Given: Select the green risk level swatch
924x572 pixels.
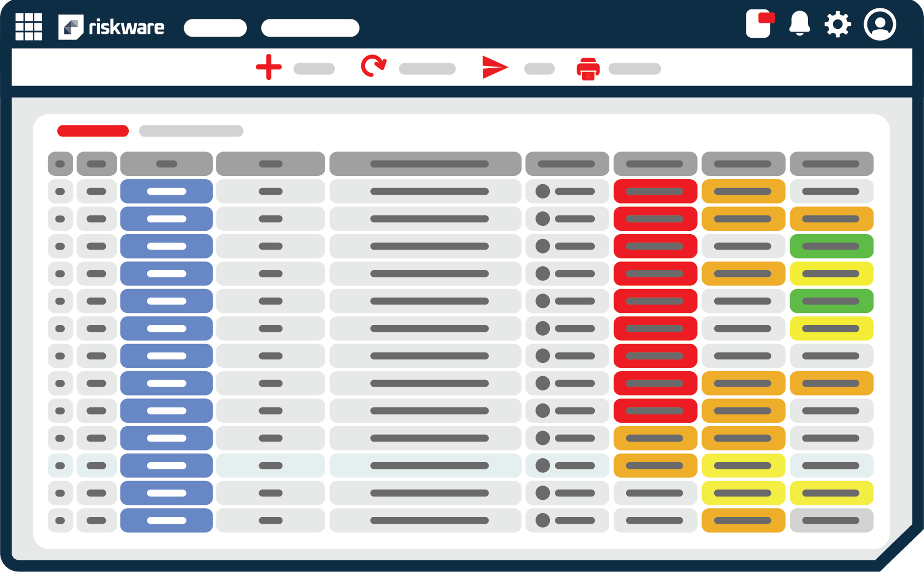Looking at the screenshot, I should (832, 245).
